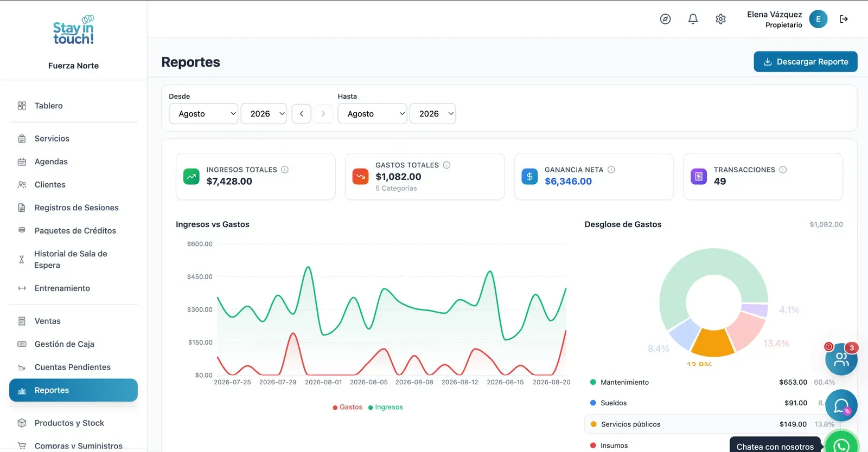
Task: Open Historial de Sala de Espera
Action: pos(73,260)
